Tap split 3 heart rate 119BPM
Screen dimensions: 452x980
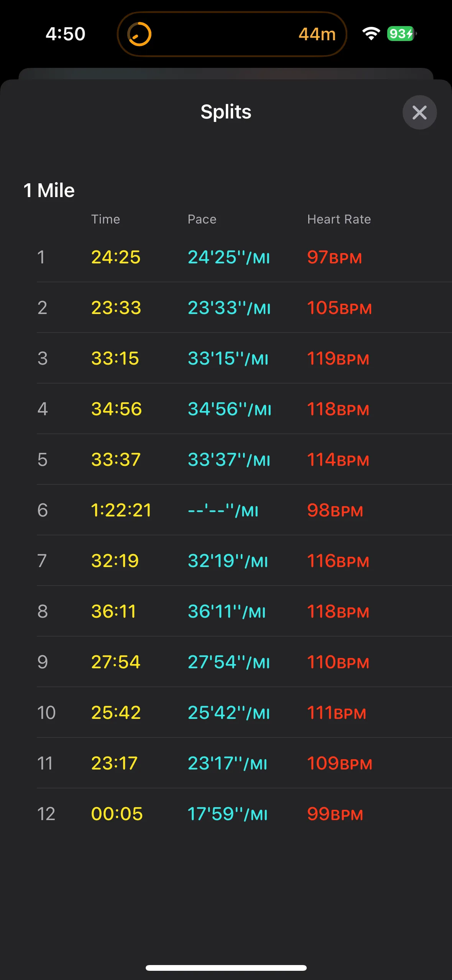point(338,358)
